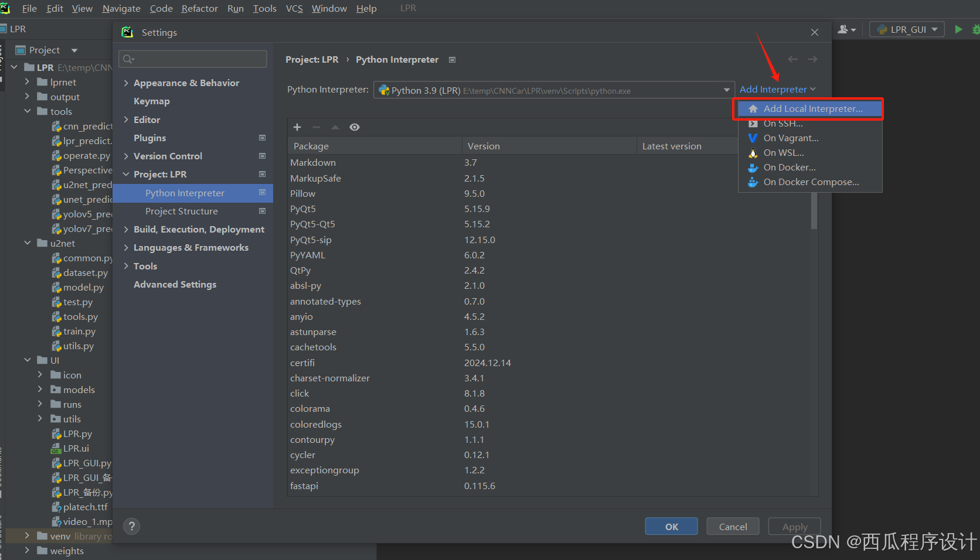Click the Latest version column header
This screenshot has height=560, width=980.
(x=672, y=146)
